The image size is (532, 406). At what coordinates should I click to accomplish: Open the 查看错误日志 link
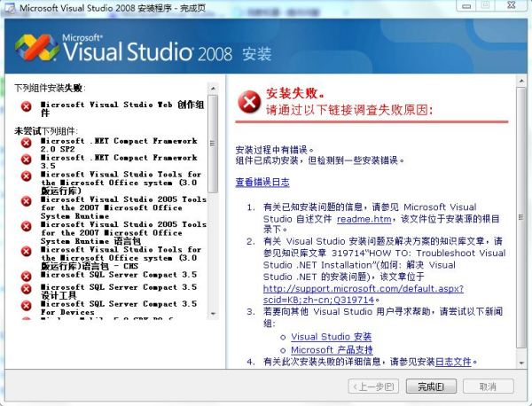[262, 182]
